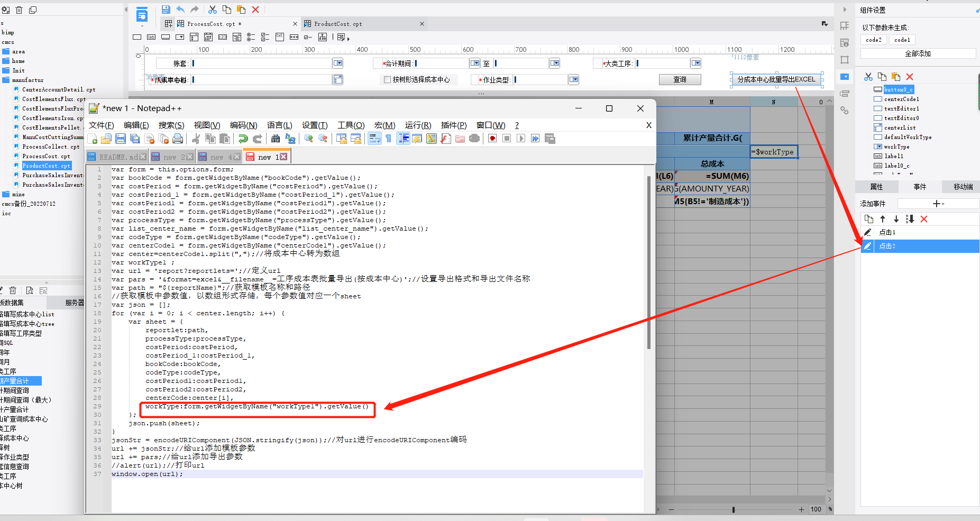Select date calendar widget icon
980x521 pixels.
click(x=208, y=37)
